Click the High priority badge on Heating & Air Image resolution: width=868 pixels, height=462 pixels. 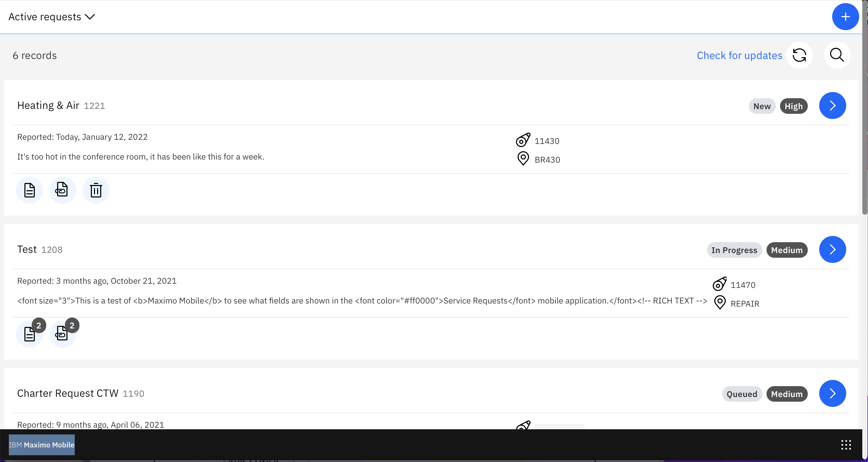(x=794, y=106)
